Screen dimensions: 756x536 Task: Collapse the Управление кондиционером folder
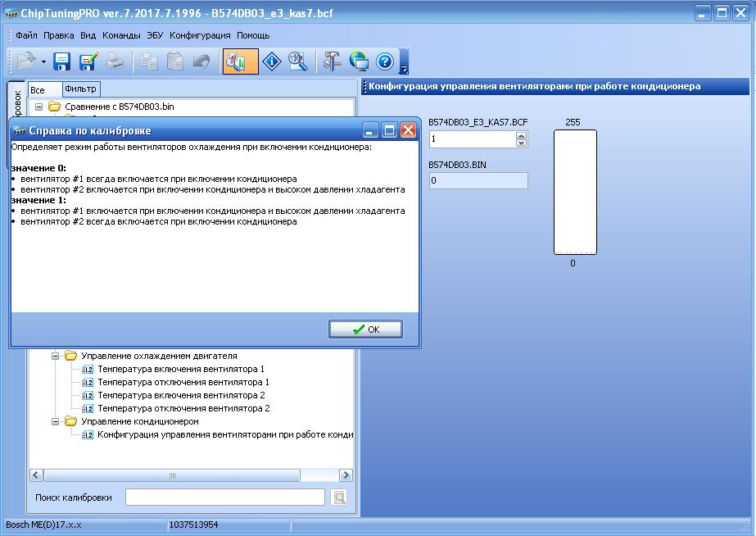click(56, 421)
